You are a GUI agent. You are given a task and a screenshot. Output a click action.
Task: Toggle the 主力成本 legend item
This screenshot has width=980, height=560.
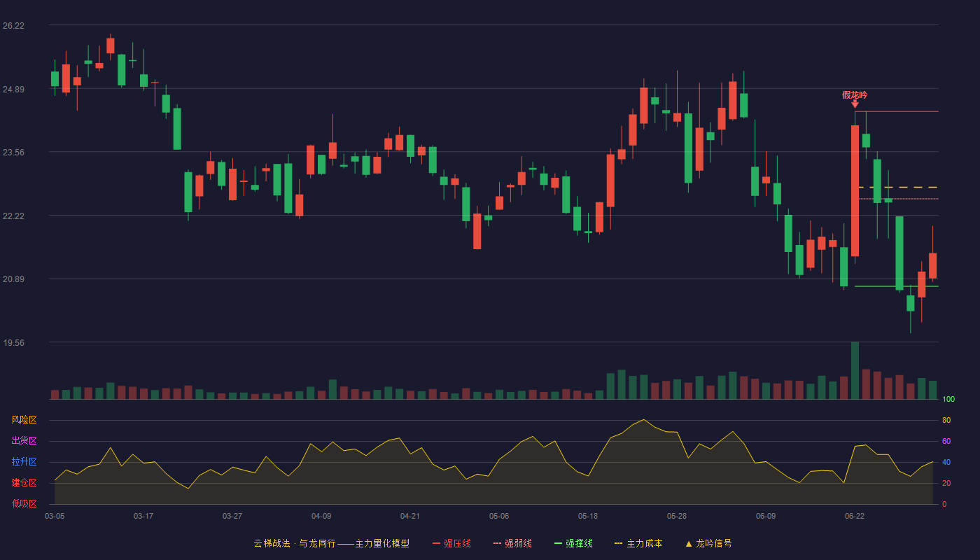(638, 543)
